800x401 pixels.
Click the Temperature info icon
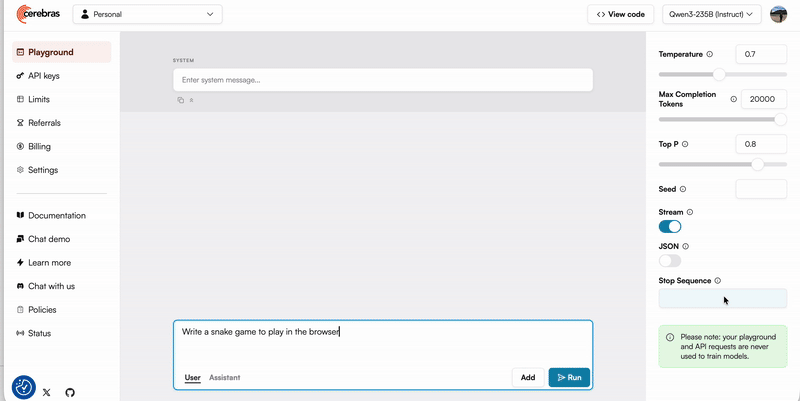pyautogui.click(x=710, y=55)
